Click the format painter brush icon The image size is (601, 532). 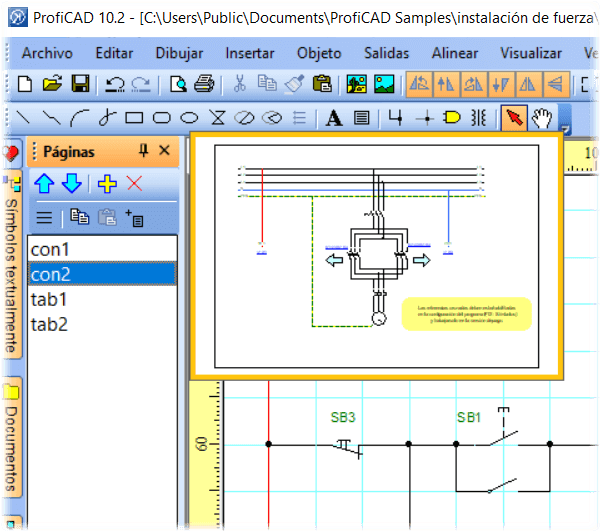pyautogui.click(x=294, y=84)
